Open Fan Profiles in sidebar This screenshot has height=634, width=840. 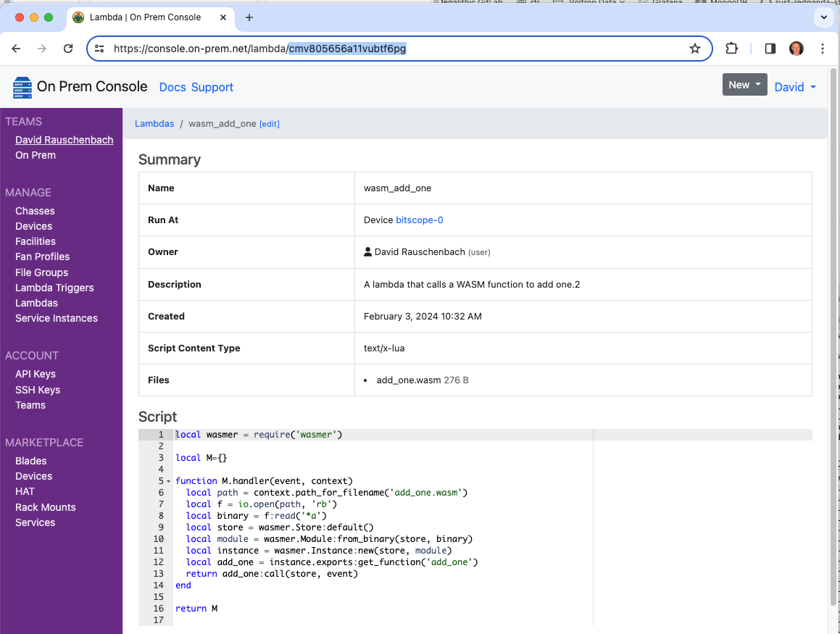click(x=42, y=256)
